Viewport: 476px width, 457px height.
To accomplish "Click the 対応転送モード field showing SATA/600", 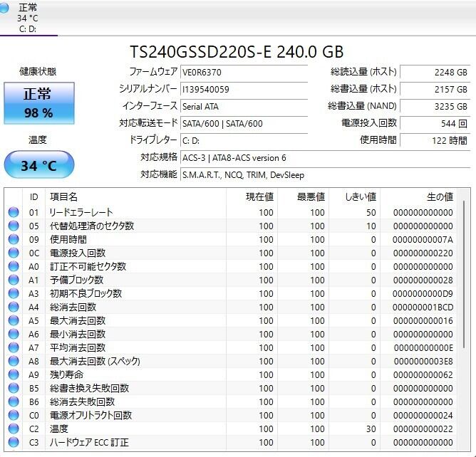I will [x=244, y=123].
